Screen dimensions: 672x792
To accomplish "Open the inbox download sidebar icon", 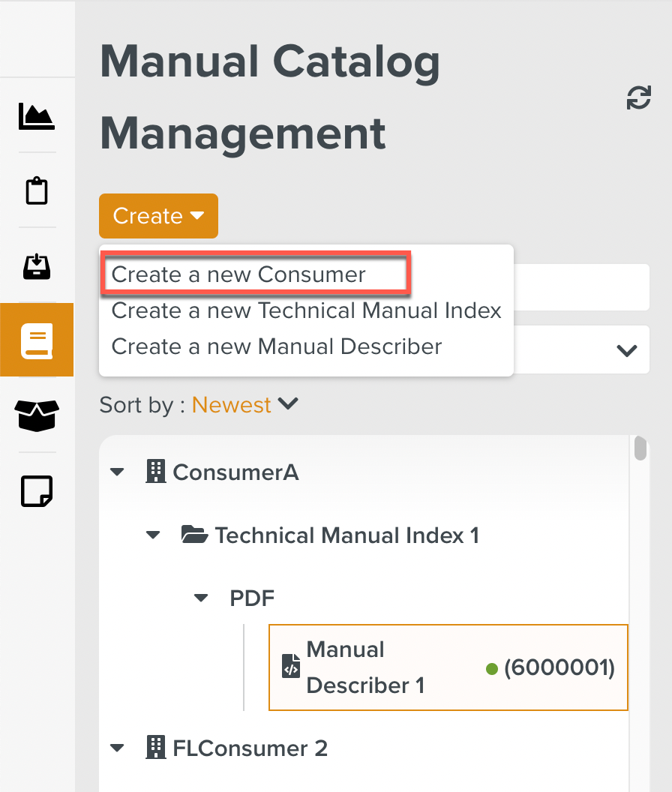I will (x=37, y=266).
